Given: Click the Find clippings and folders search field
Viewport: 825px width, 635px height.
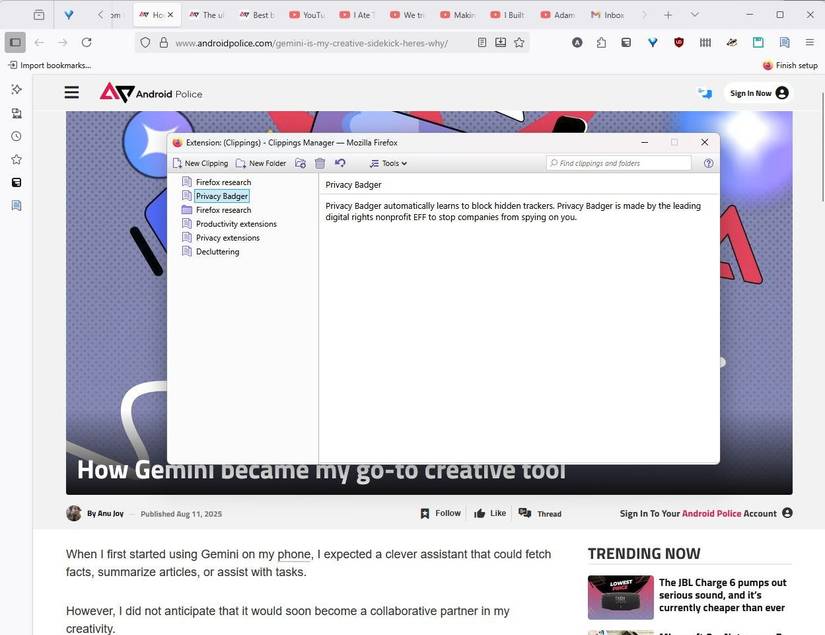Looking at the screenshot, I should tap(618, 162).
